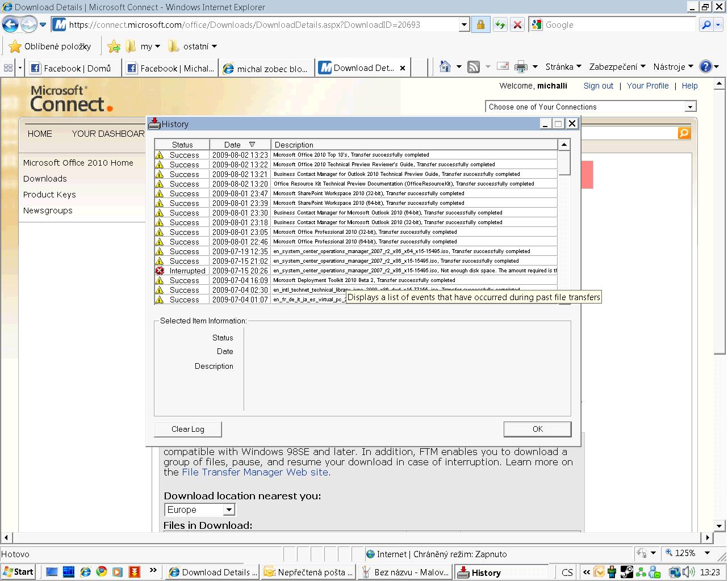
Task: Click the Clear Log button
Action: tap(188, 429)
